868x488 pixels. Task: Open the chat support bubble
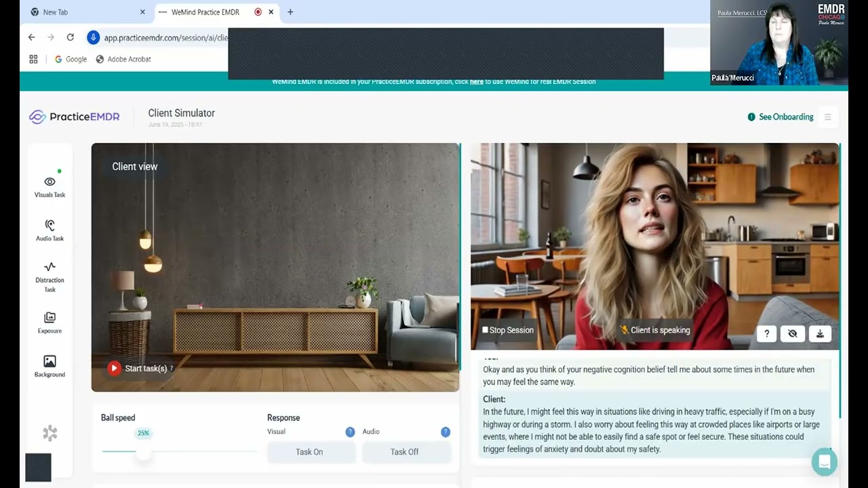(824, 462)
